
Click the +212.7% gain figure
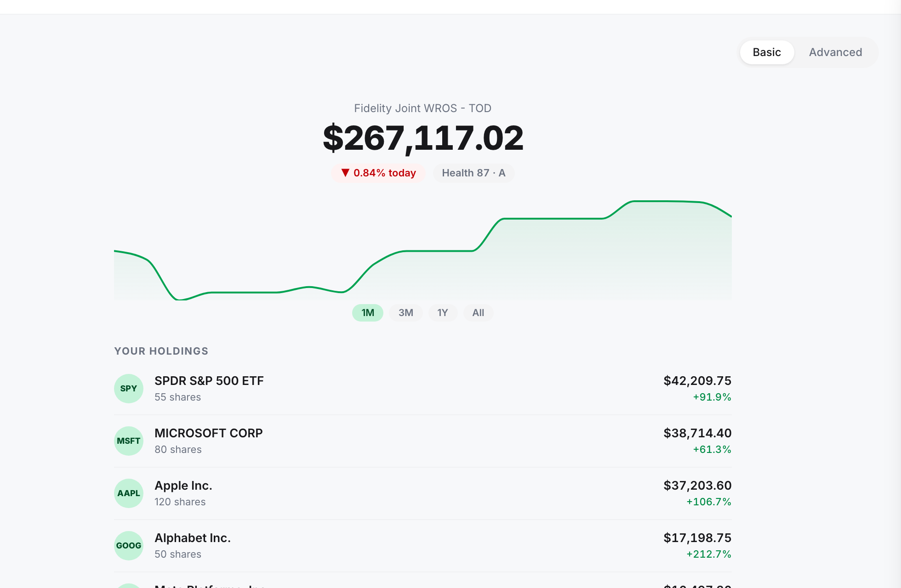(709, 554)
